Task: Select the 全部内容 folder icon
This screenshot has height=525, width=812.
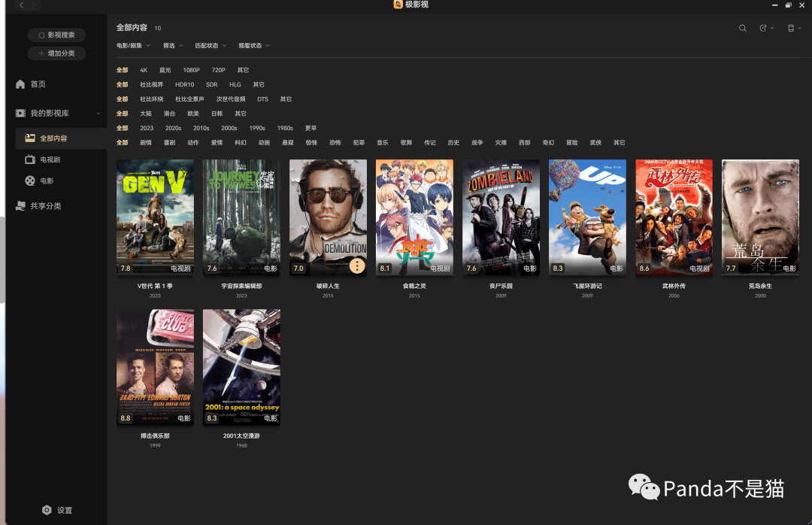Action: click(x=30, y=138)
